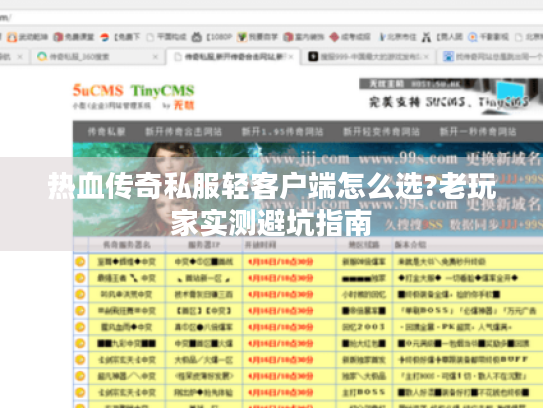Click the yellow icon on the row ending BUFF
543x408 pixels.
pos(80,360)
